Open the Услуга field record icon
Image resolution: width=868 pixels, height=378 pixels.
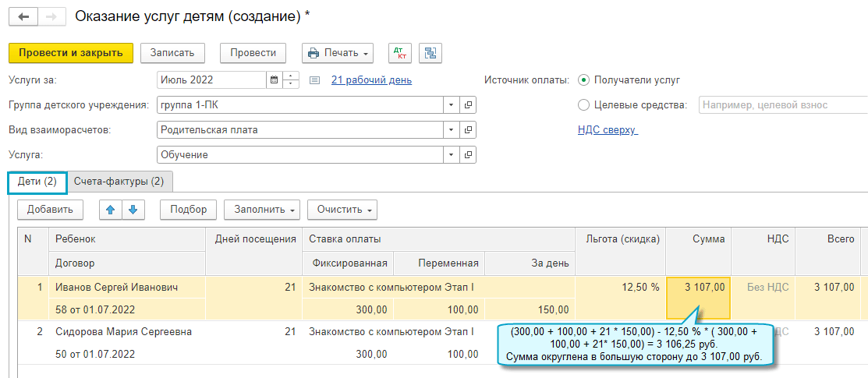[468, 154]
